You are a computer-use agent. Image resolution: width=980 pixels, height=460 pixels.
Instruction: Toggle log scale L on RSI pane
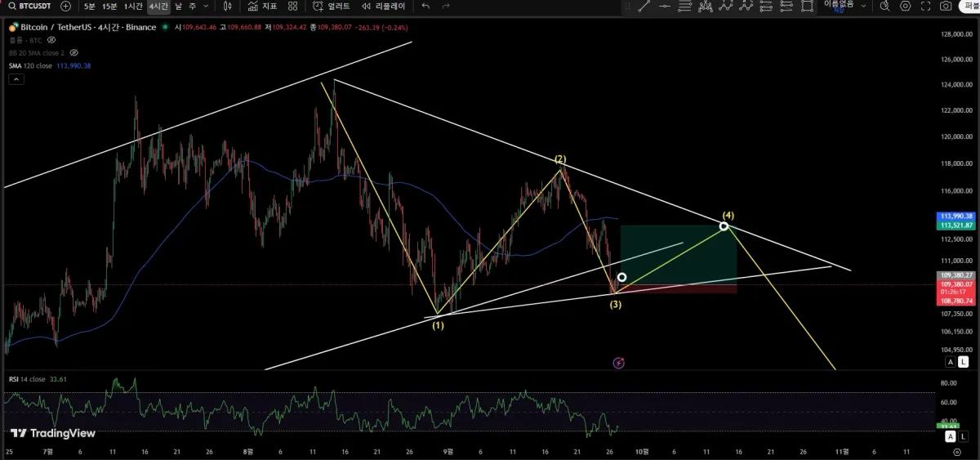pos(964,438)
